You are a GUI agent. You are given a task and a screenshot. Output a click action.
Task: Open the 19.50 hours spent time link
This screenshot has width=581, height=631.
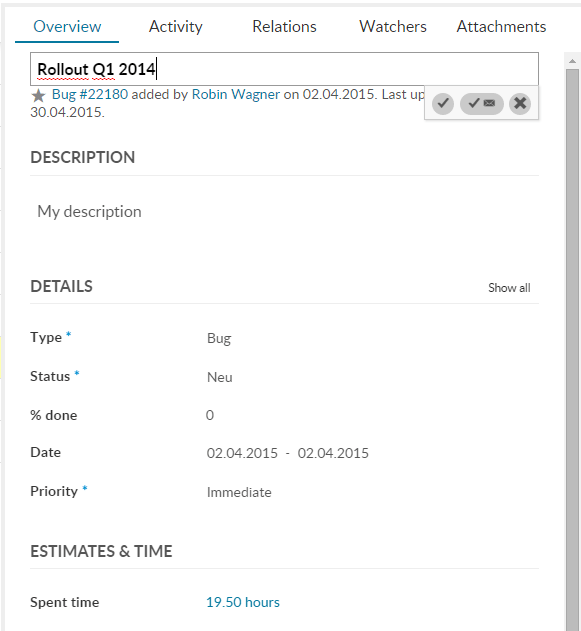tap(243, 602)
